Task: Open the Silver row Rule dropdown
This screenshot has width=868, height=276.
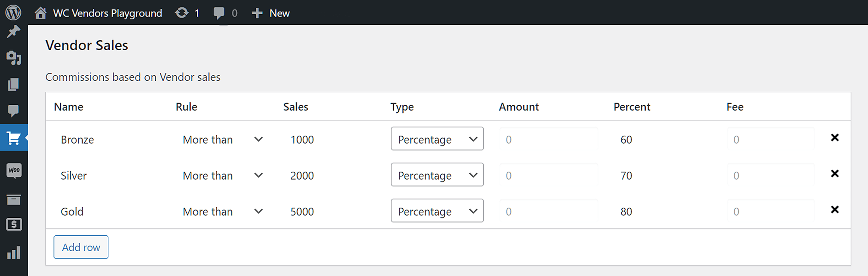Action: tap(222, 175)
